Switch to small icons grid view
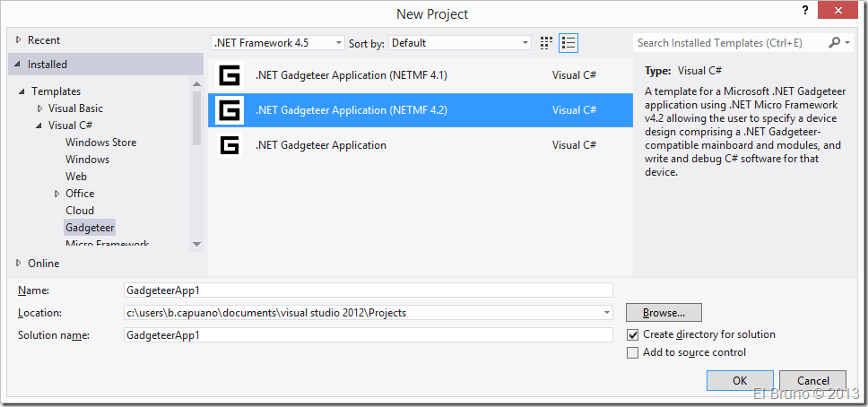The width and height of the screenshot is (868, 407). click(547, 43)
